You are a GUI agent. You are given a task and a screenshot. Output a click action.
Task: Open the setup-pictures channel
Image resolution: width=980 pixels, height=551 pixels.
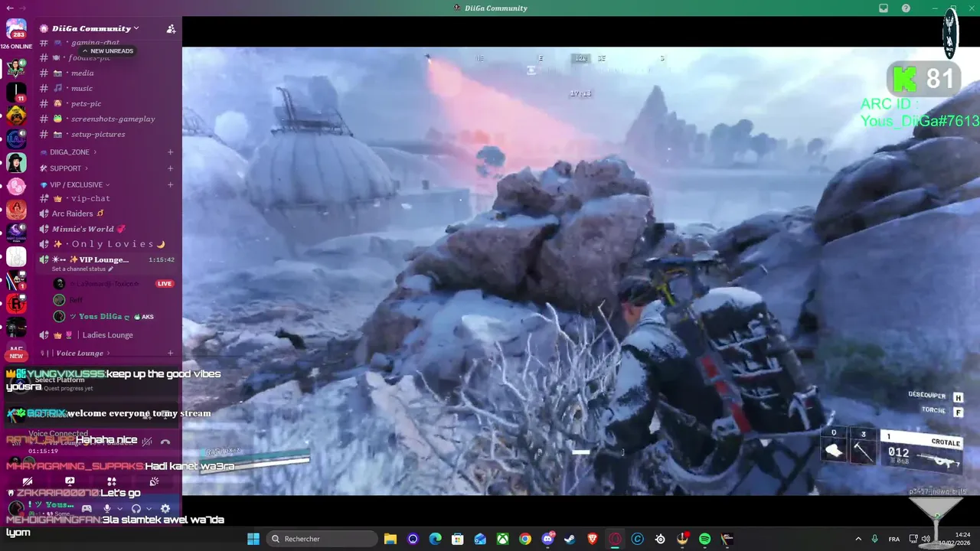[x=106, y=134]
